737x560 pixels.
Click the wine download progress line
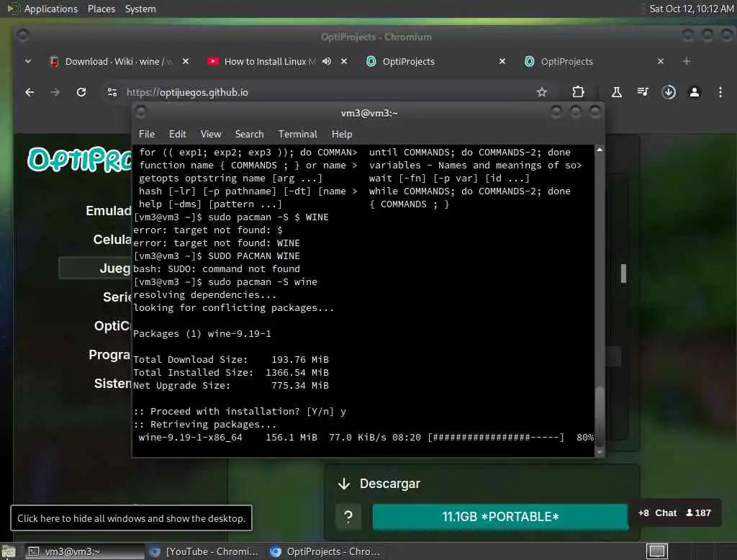(363, 438)
